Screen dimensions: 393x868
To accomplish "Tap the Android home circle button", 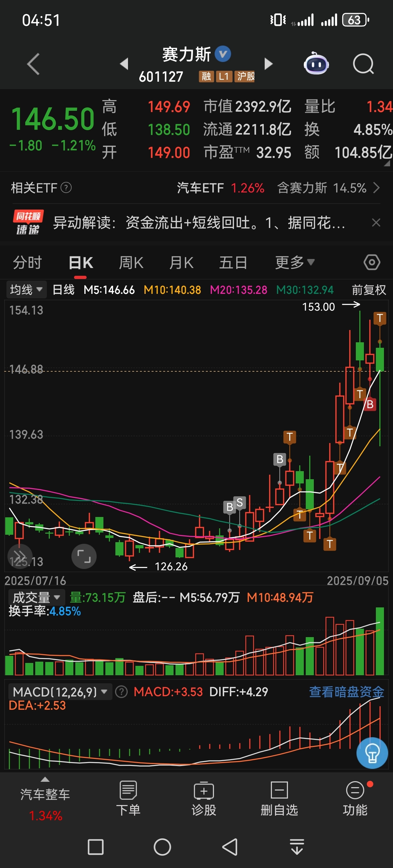I will tap(162, 847).
